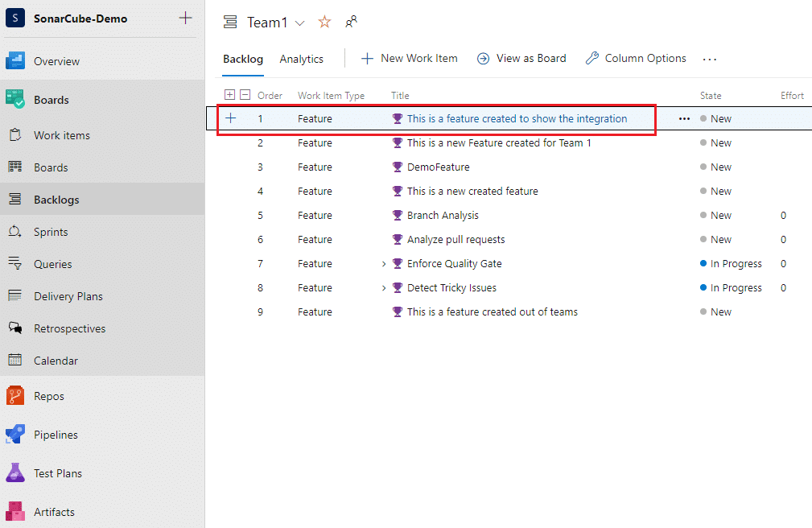The image size is (812, 528).
Task: Open the Test Plans flask icon
Action: coord(15,473)
